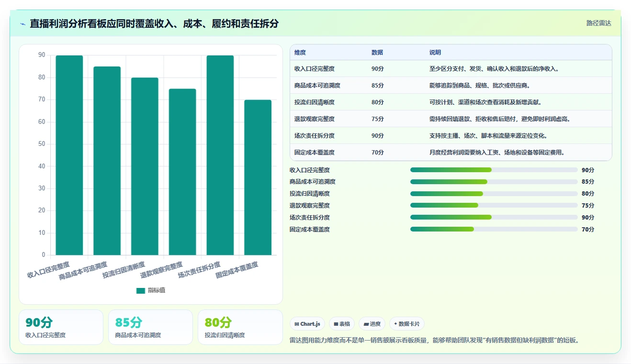Click the 进度 tag
Screen dimensions: 631x364
coord(372,324)
